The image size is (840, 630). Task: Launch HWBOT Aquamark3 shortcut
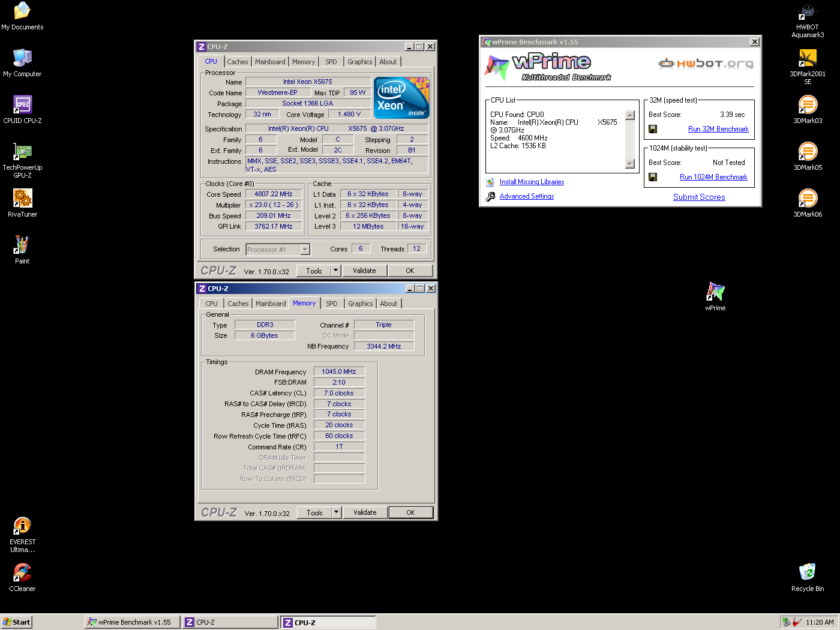(x=808, y=20)
